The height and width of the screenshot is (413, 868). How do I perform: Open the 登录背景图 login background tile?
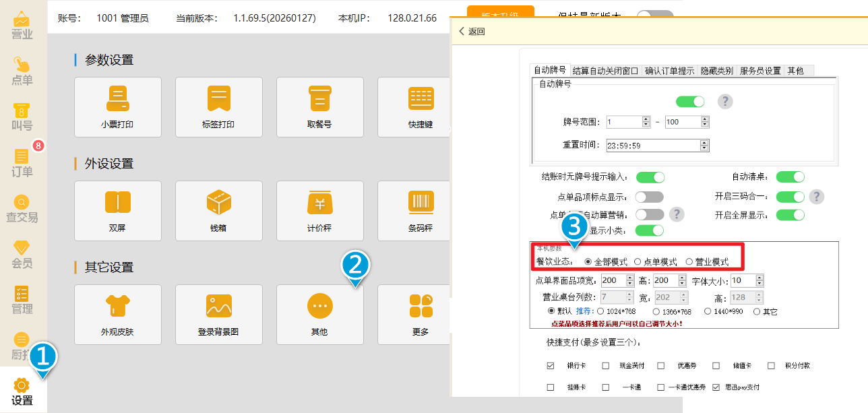tap(218, 315)
